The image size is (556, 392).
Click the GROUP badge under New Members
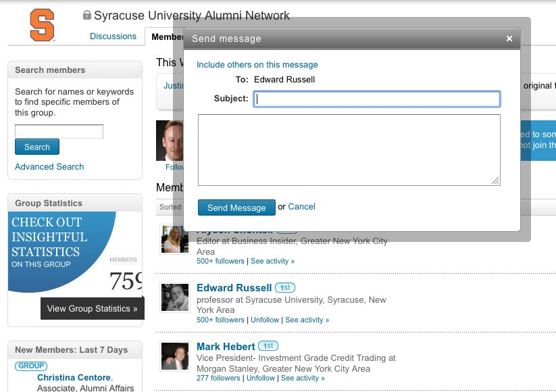[30, 366]
